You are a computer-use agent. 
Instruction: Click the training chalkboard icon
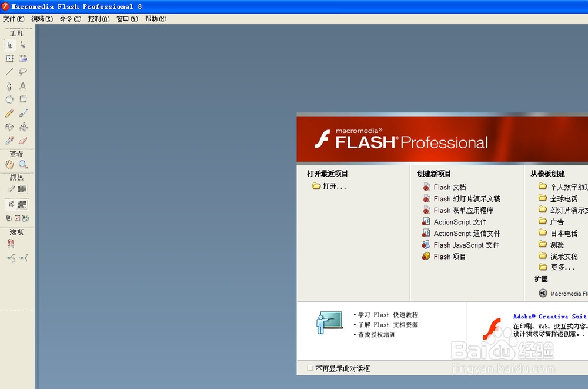[329, 322]
